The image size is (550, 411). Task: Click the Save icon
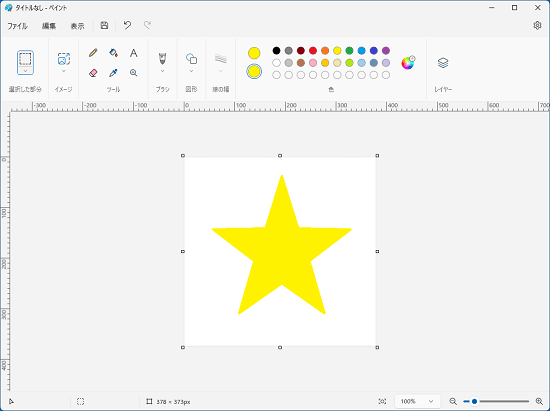104,25
